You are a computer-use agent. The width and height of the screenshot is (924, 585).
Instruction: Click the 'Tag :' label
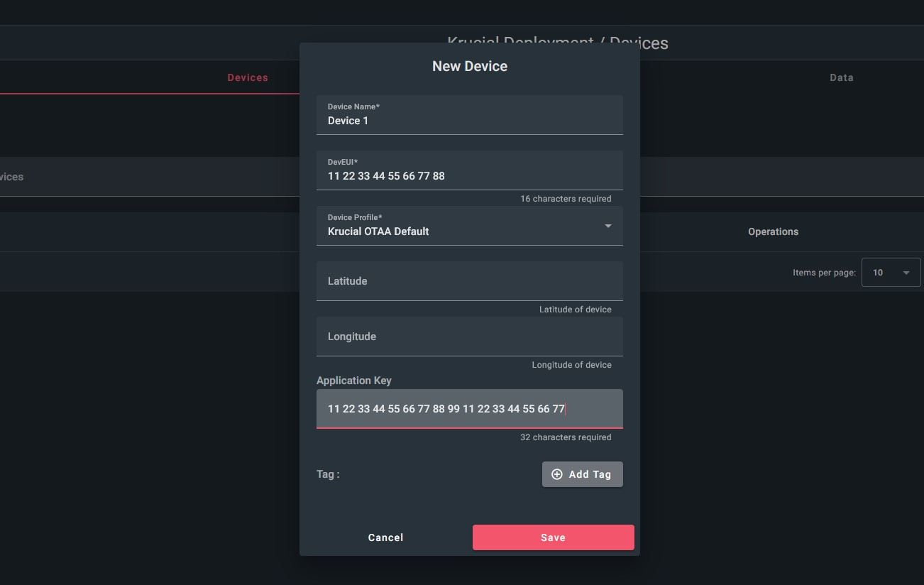tap(328, 474)
